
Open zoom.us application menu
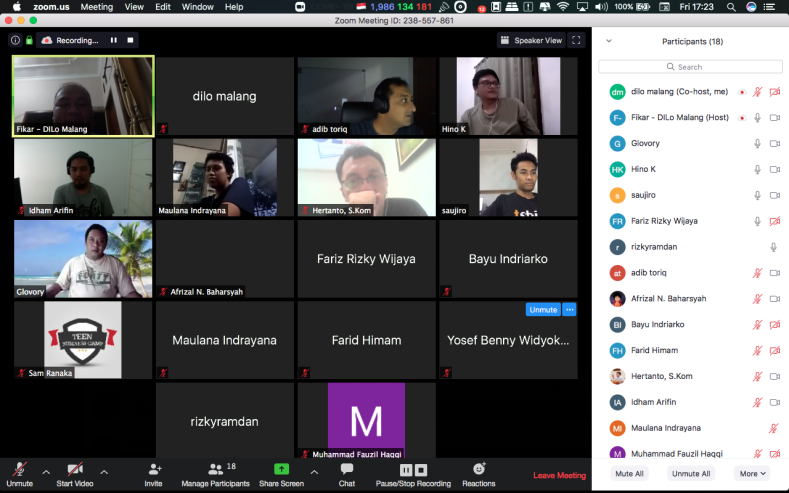51,7
